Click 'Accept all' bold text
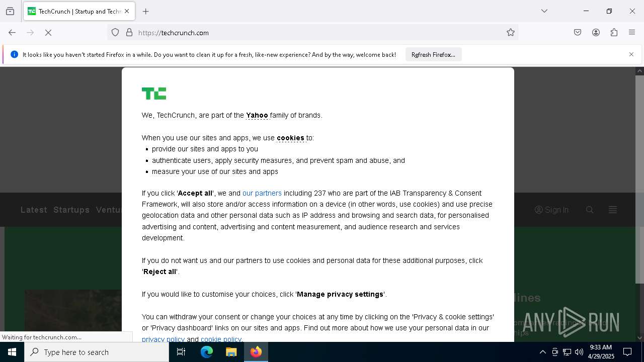Screen dimensions: 644x362 click(x=195, y=193)
